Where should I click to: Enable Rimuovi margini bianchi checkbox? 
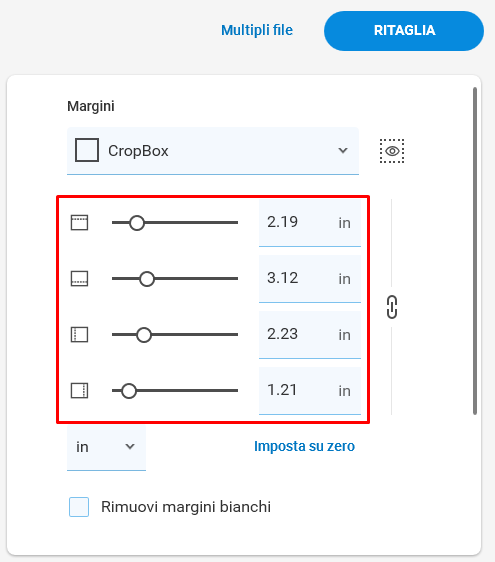[79, 507]
